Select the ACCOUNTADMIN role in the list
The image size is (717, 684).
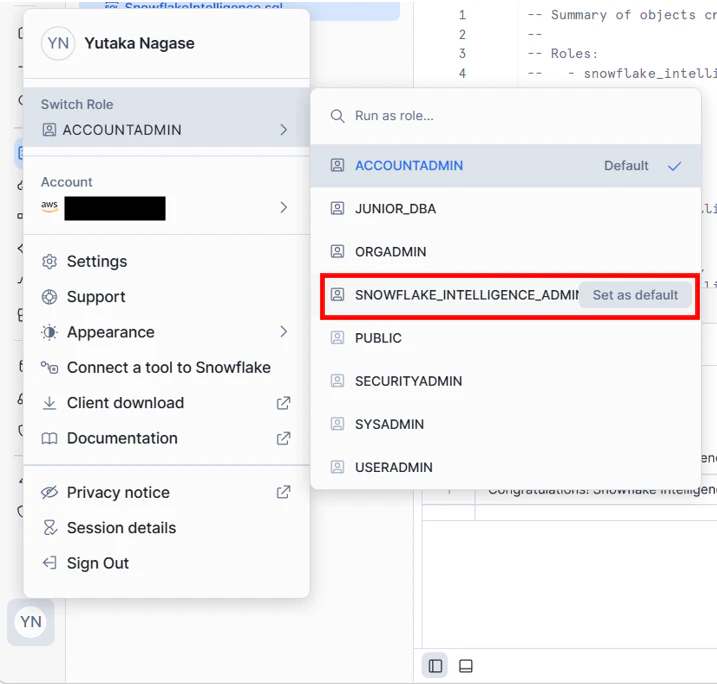[x=505, y=166]
